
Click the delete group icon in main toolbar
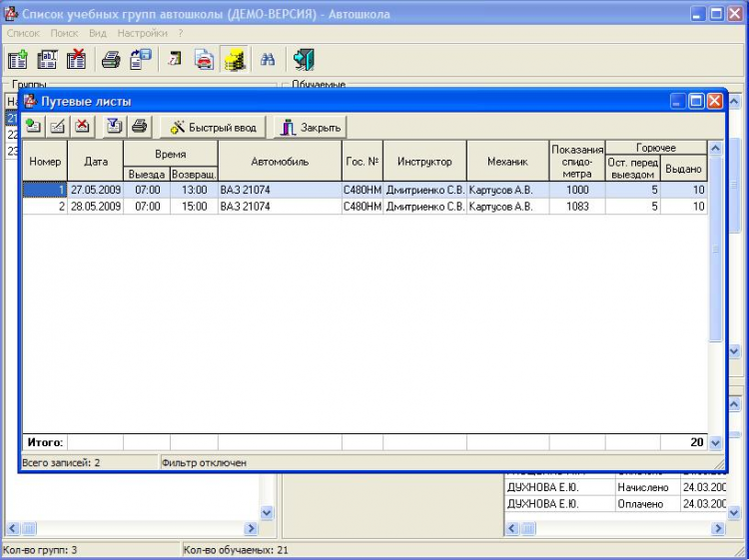76,60
